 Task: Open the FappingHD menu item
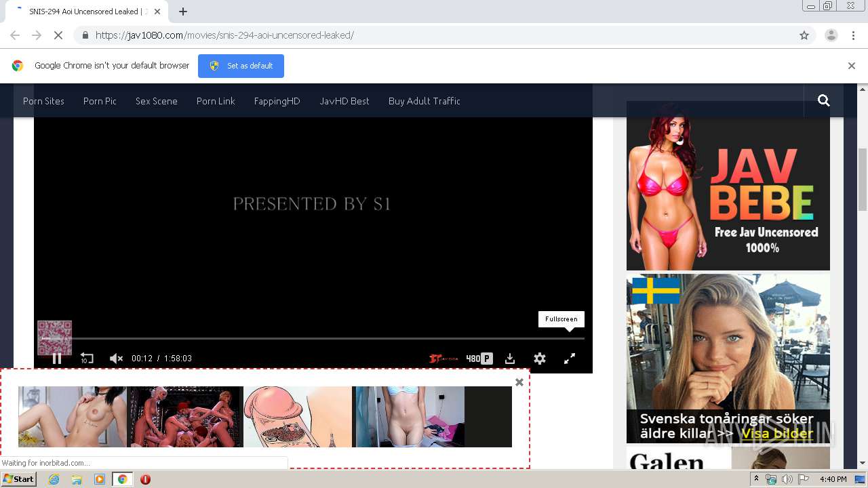click(x=277, y=101)
